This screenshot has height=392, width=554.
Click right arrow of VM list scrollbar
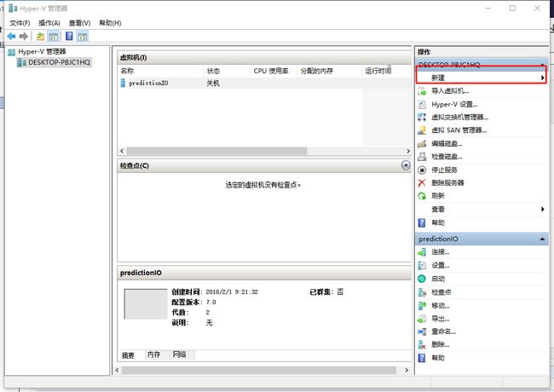(x=408, y=151)
